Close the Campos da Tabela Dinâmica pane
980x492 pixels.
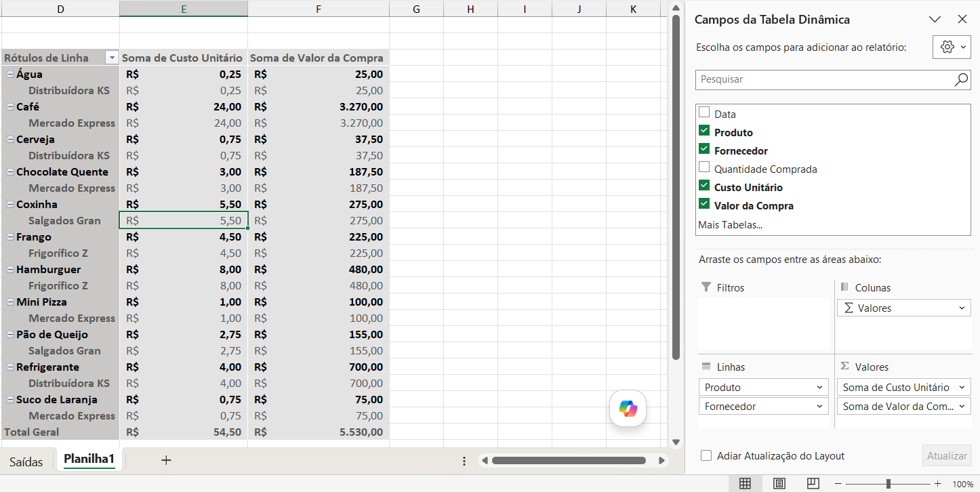point(962,20)
